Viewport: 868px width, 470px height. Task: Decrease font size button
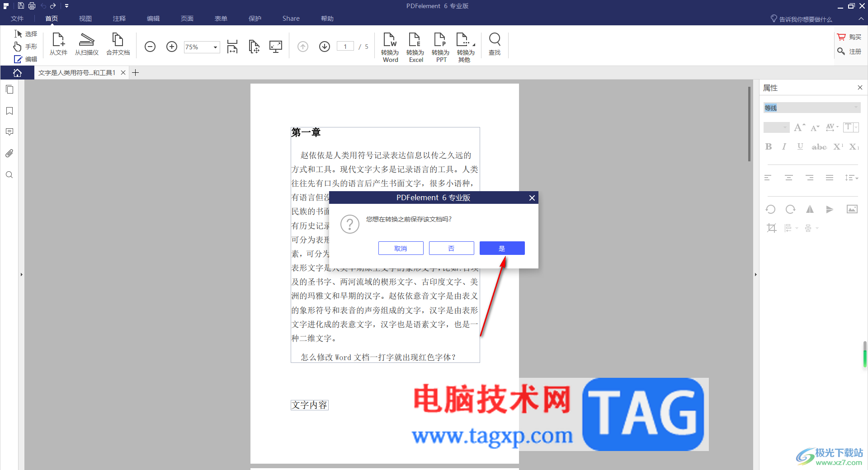[815, 128]
